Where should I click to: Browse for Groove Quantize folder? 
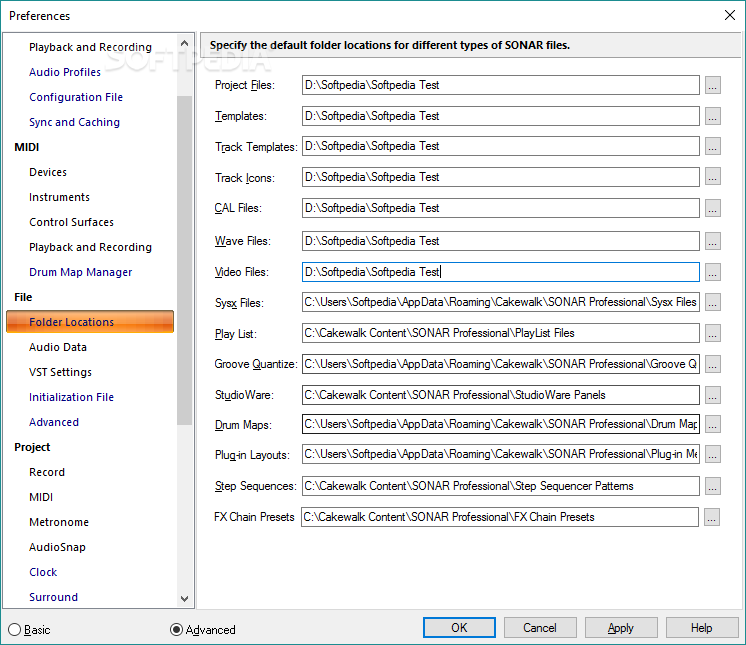coord(712,364)
